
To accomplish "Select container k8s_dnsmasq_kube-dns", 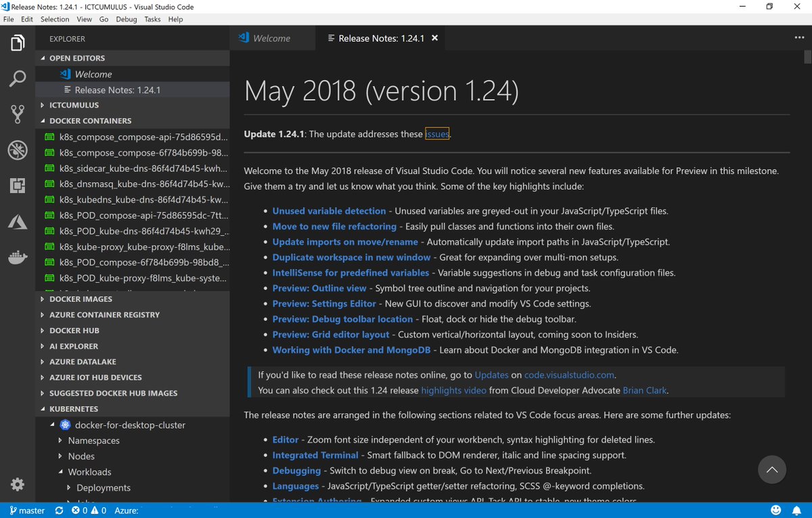I will 133,184.
